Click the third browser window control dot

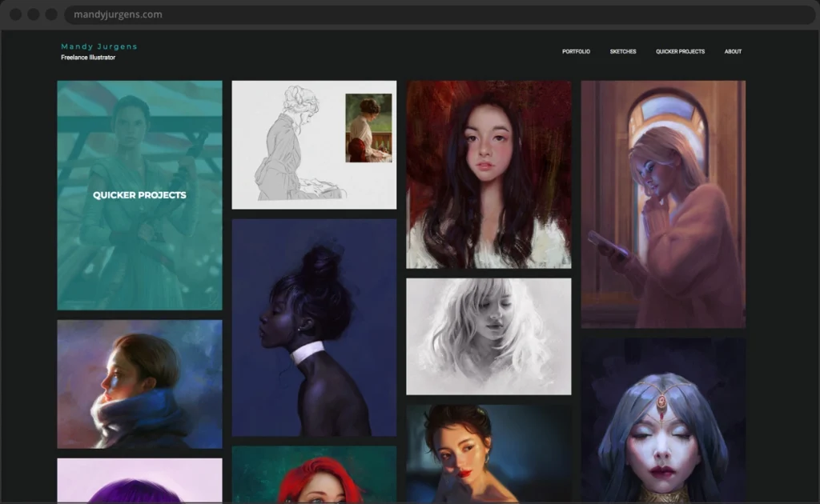(x=51, y=14)
